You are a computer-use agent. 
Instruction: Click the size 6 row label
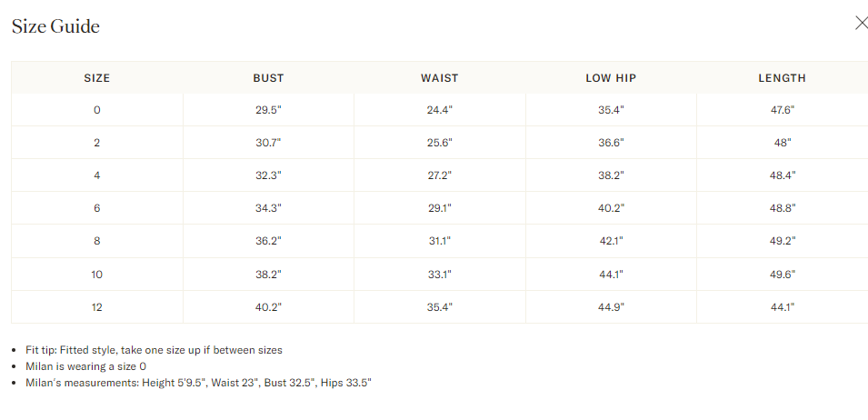97,208
